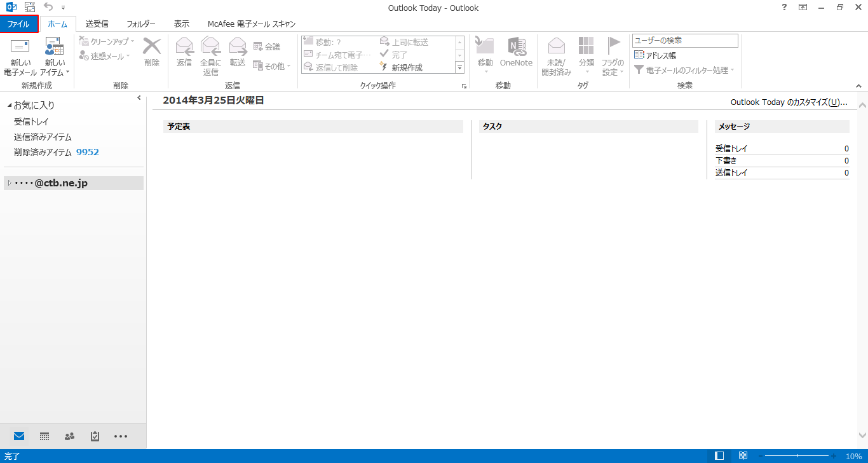This screenshot has height=463, width=868.
Task: Click scroll down arrow on right scrollbar
Action: point(862,436)
